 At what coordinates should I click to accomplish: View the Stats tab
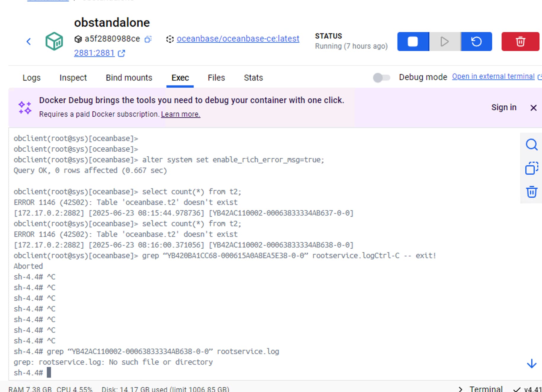pos(253,78)
